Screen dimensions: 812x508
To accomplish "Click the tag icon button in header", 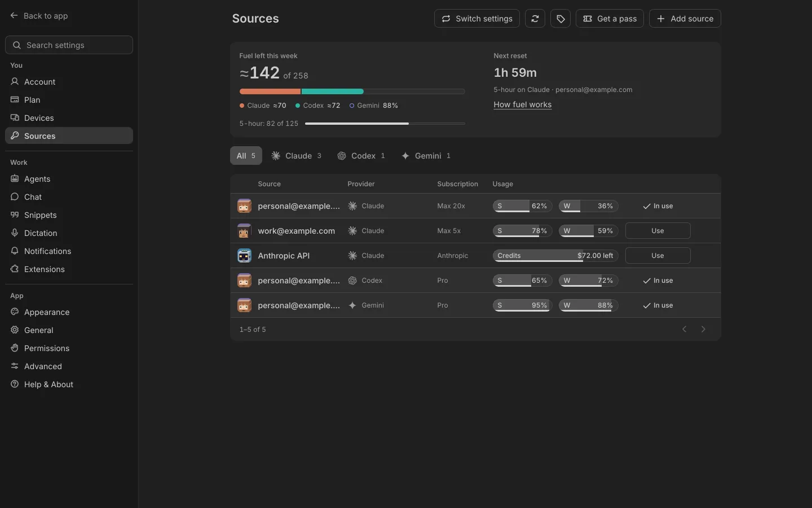I will [x=561, y=19].
